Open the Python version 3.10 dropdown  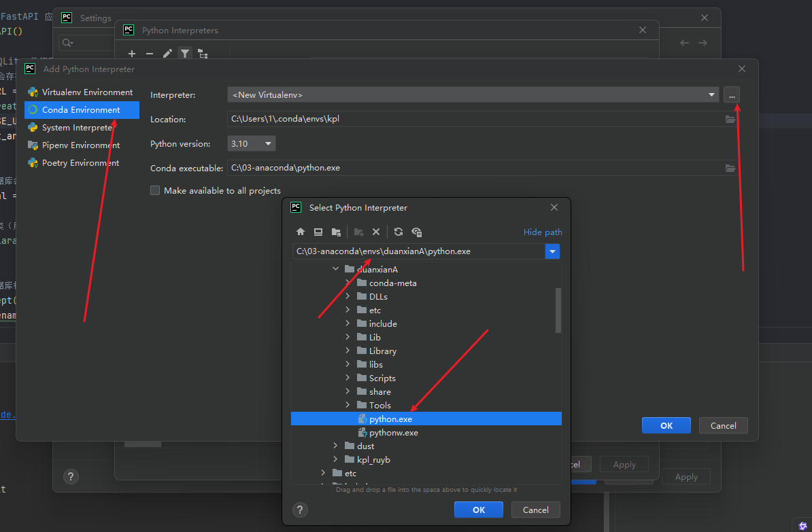click(251, 143)
